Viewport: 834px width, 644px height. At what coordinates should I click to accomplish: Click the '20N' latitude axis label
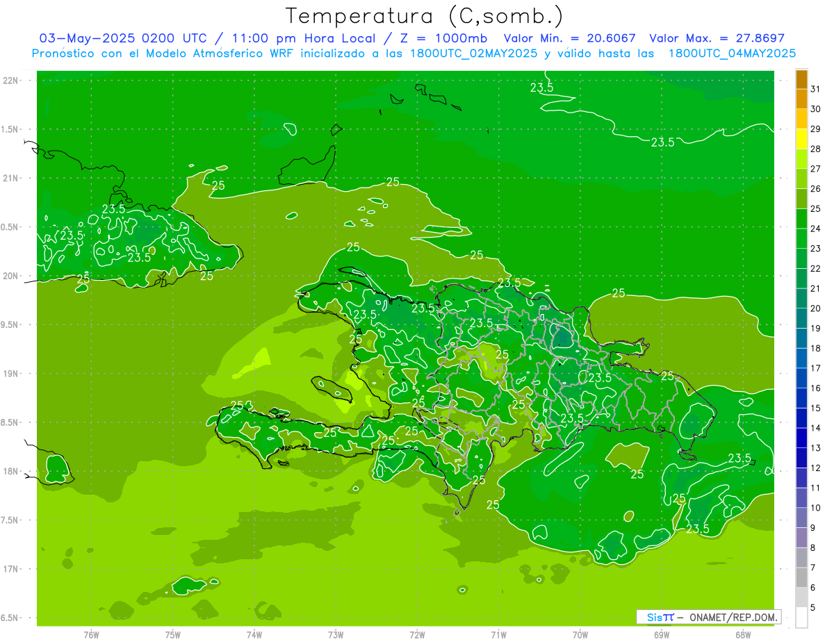[x=10, y=276]
